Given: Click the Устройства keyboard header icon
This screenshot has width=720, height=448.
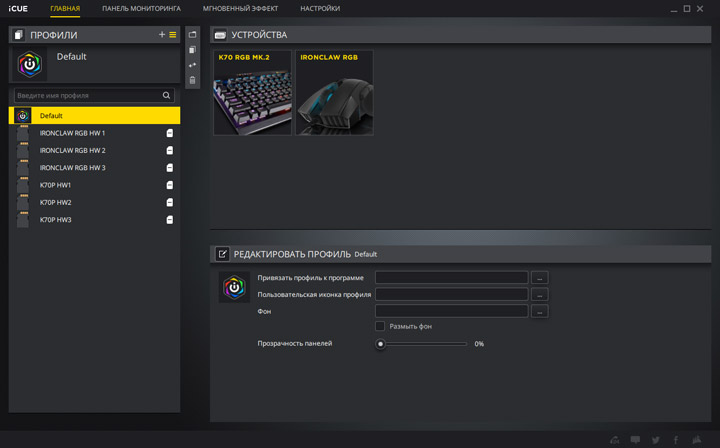Looking at the screenshot, I should point(220,35).
